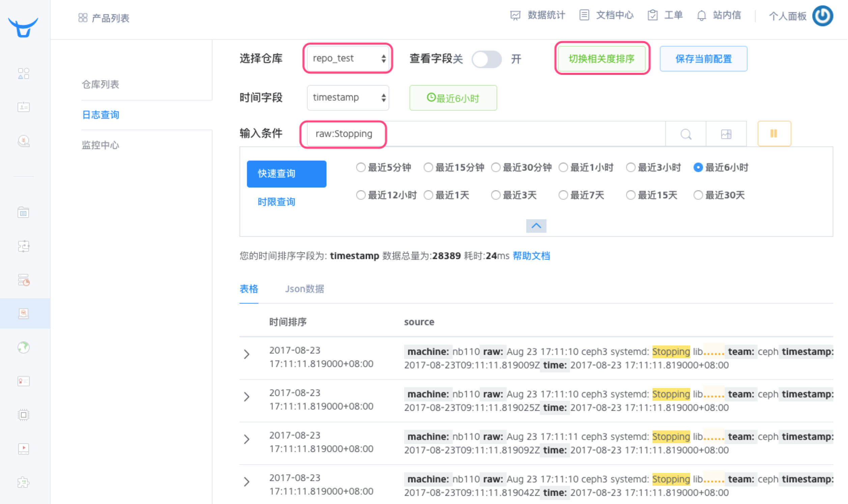
Task: Open the workflow nodes sidebar icon
Action: coord(23,246)
